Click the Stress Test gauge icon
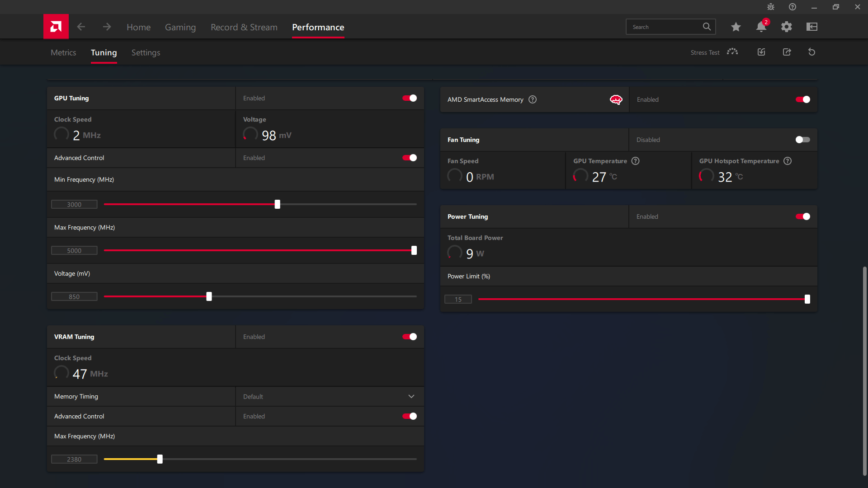This screenshot has height=488, width=868. click(732, 52)
